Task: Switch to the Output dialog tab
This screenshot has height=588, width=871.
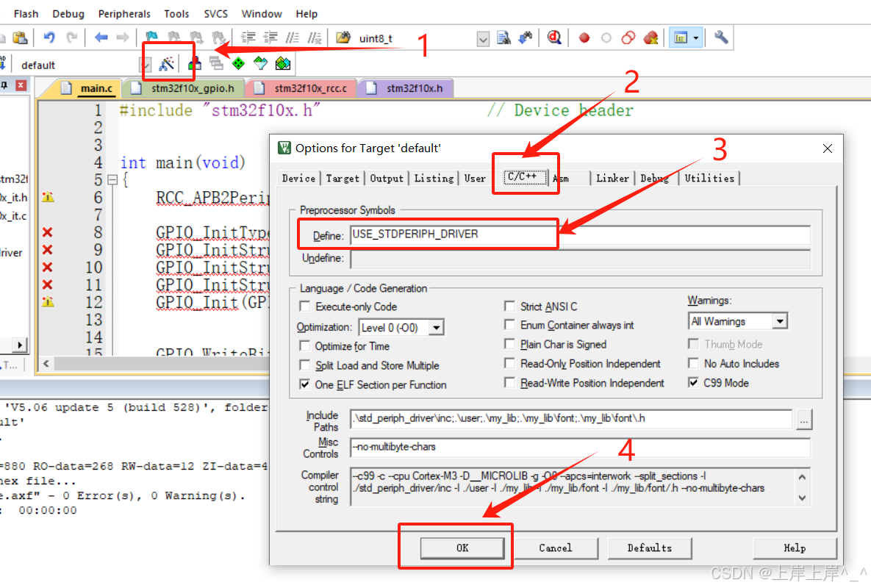Action: [387, 178]
